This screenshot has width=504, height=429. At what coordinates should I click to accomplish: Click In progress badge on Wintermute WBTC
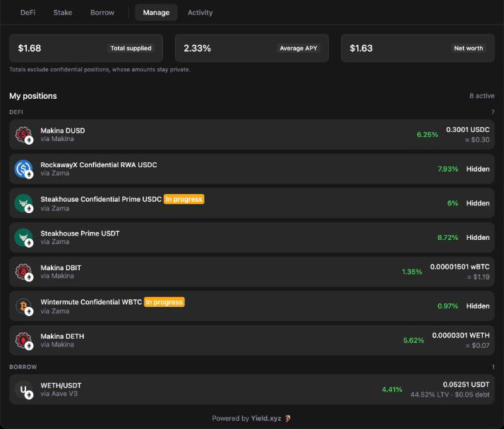[164, 302]
